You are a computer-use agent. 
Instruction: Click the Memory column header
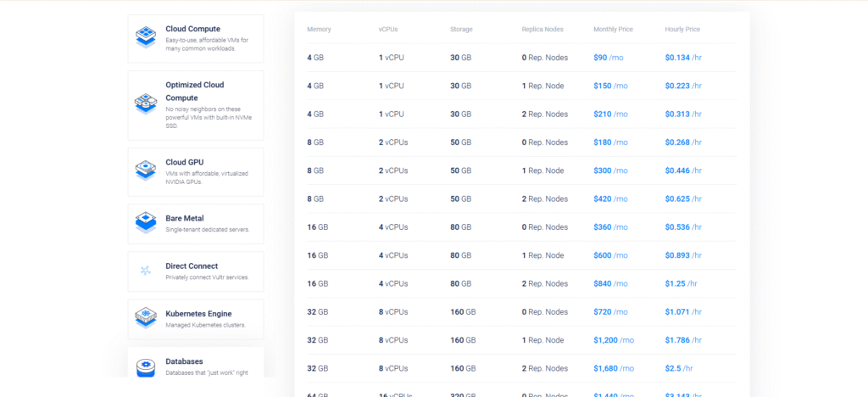(319, 30)
